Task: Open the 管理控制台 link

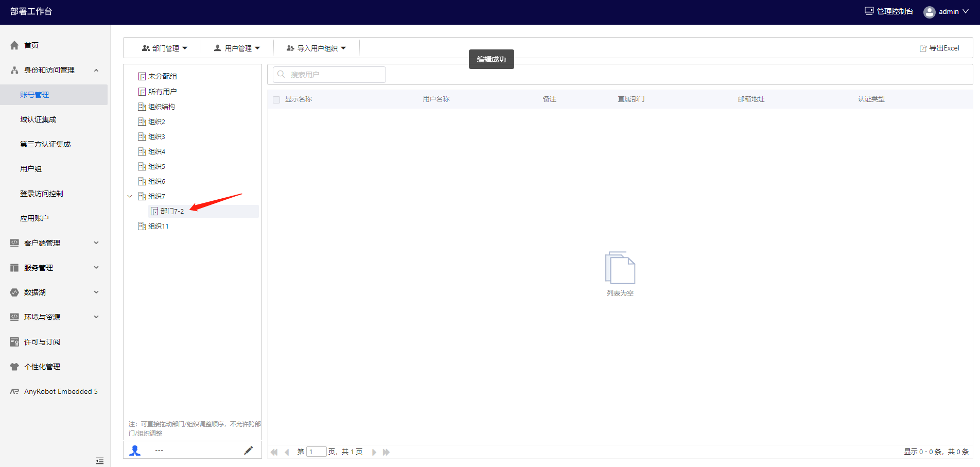Action: pyautogui.click(x=895, y=11)
